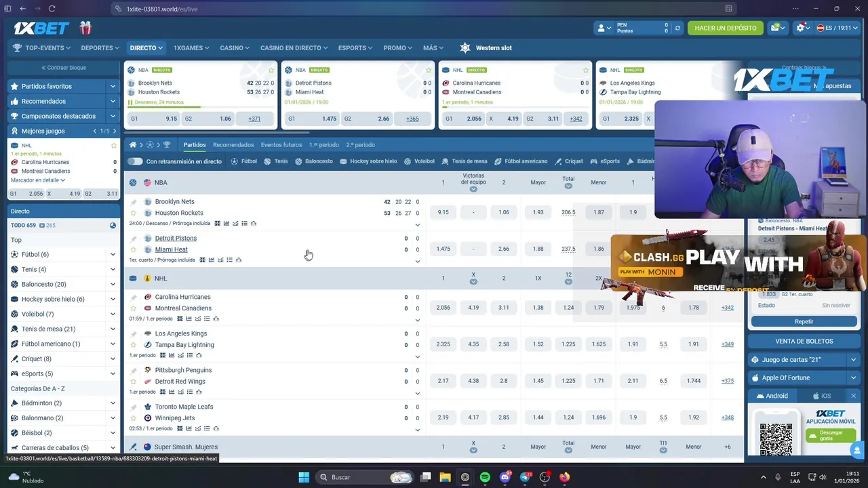Filter matches by Tenis de mesa
This screenshot has height=488, width=868.
click(x=465, y=161)
